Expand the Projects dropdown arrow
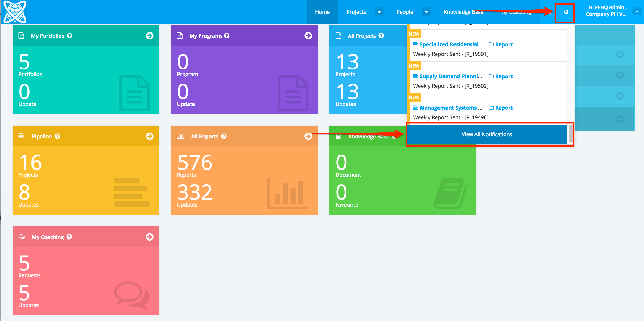 (379, 12)
